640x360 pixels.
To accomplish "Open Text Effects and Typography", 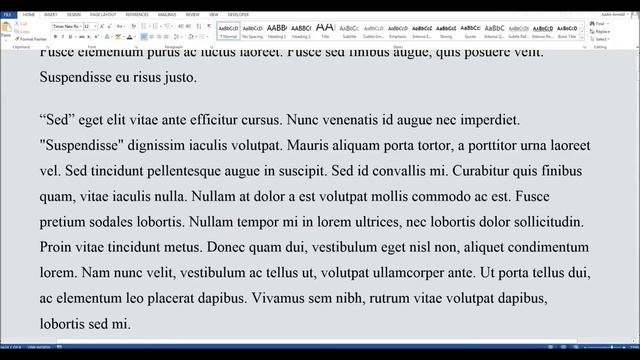I will pyautogui.click(x=107, y=37).
